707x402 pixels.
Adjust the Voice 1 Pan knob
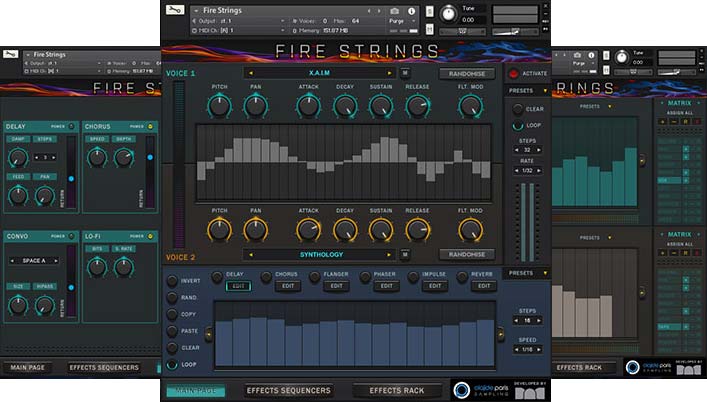click(x=256, y=106)
